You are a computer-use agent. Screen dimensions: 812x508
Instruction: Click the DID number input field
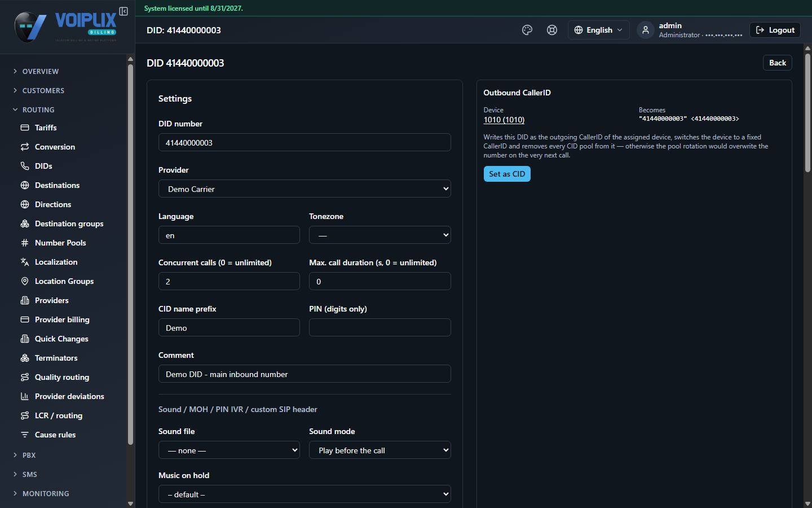point(304,142)
